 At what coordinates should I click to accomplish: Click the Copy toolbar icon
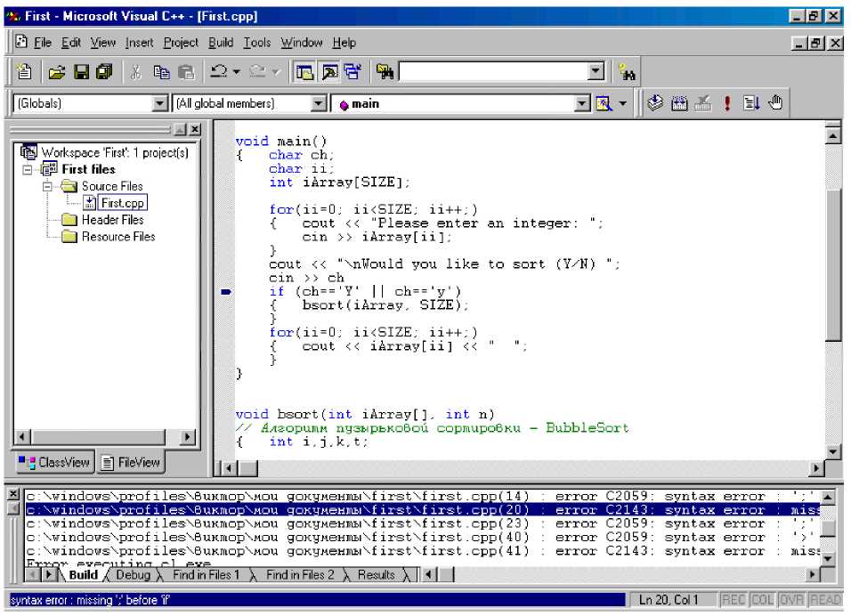pyautogui.click(x=161, y=71)
